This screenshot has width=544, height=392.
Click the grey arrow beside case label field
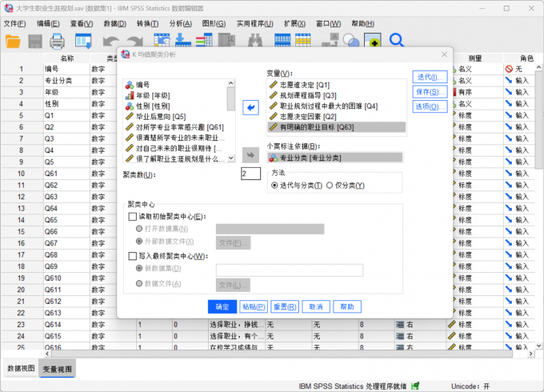tap(251, 155)
